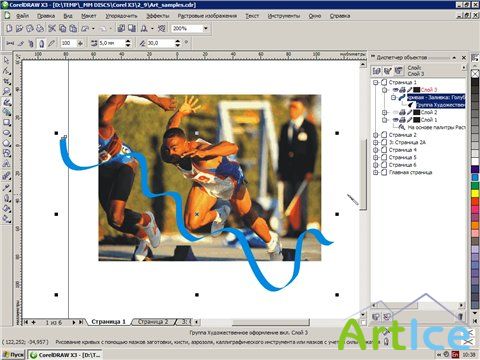Select the Text tool

pyautogui.click(x=6, y=164)
